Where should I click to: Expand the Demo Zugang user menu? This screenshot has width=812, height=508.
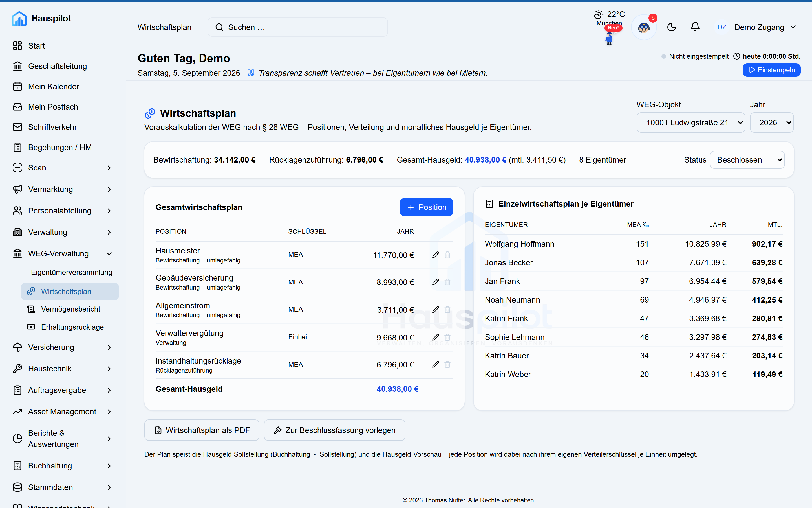coord(756,27)
